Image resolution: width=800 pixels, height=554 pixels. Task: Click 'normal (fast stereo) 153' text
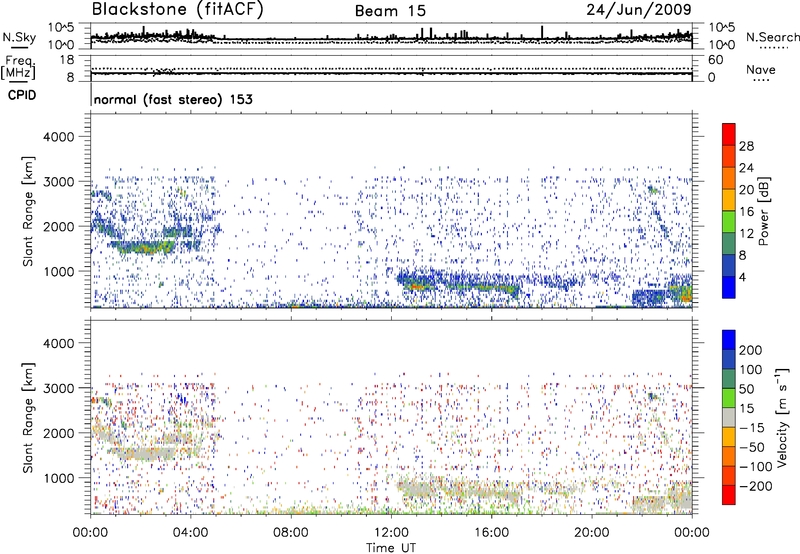[x=173, y=99]
